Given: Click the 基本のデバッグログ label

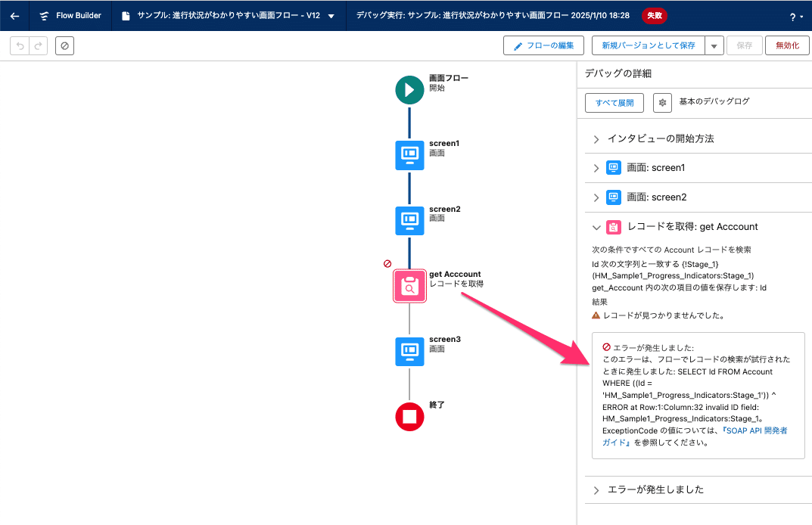Looking at the screenshot, I should [714, 101].
